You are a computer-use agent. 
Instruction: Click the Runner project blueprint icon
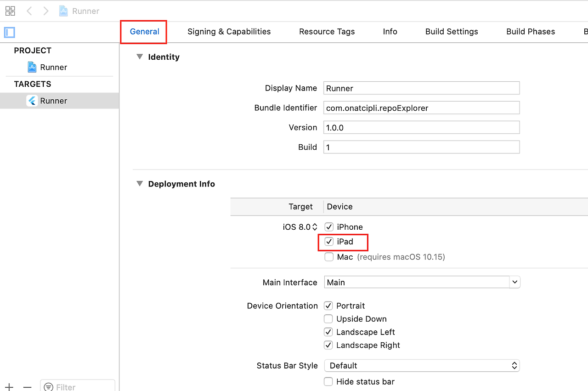[32, 67]
